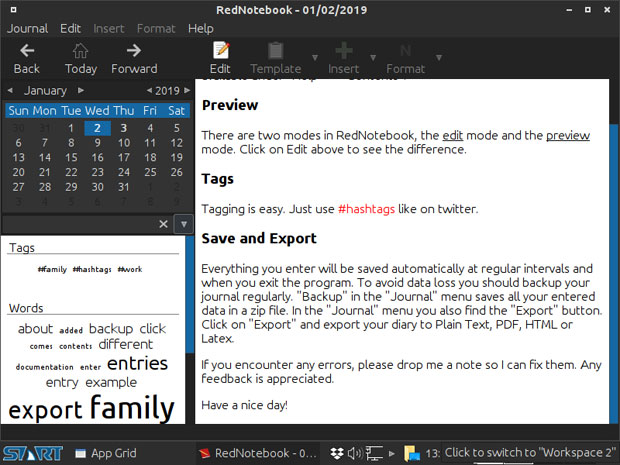Open the Template dropdown arrow
This screenshot has width=620, height=465.
point(315,58)
